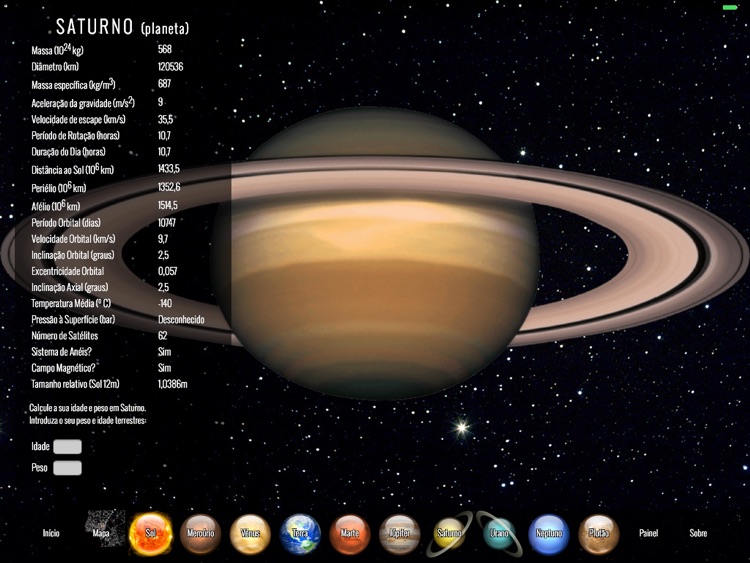Viewport: 750px width, 563px height.
Task: Open the Sol (Sun) planet icon
Action: (x=151, y=533)
